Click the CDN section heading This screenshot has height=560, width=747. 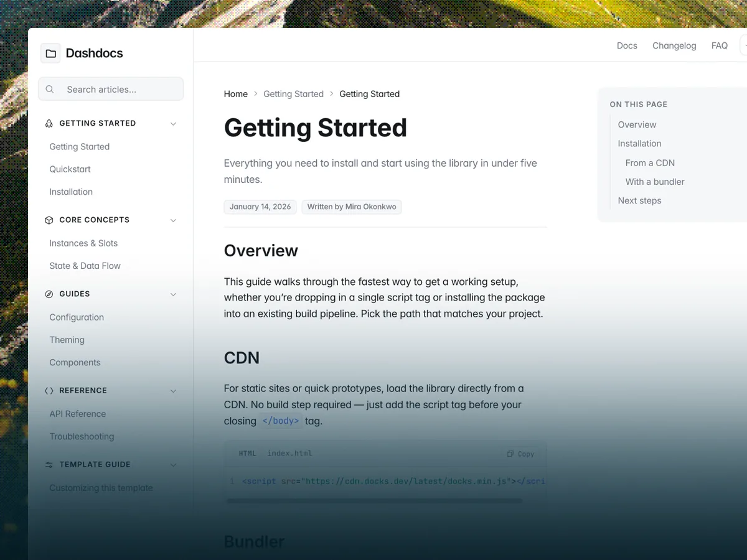(x=242, y=358)
